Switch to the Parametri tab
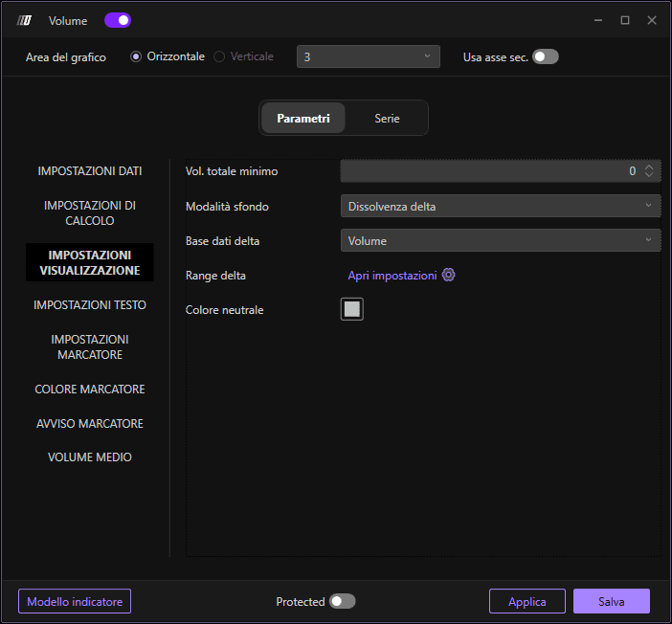The height and width of the screenshot is (624, 672). pyautogui.click(x=303, y=118)
